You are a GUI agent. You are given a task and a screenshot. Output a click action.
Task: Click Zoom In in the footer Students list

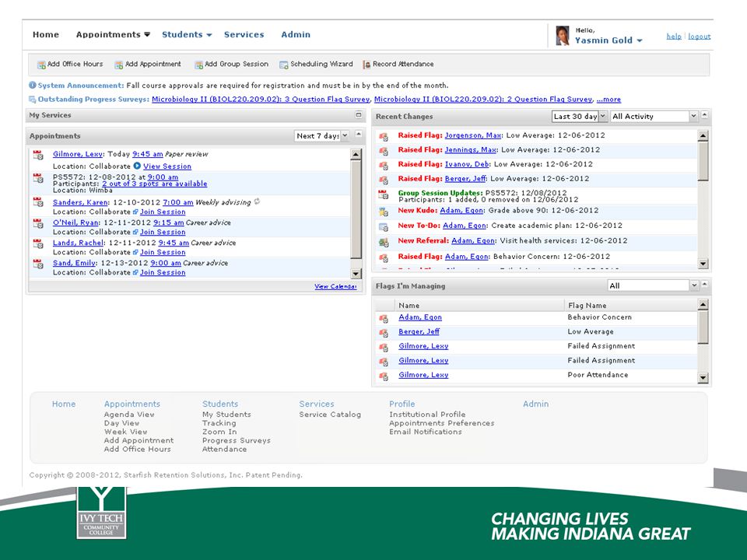click(219, 432)
